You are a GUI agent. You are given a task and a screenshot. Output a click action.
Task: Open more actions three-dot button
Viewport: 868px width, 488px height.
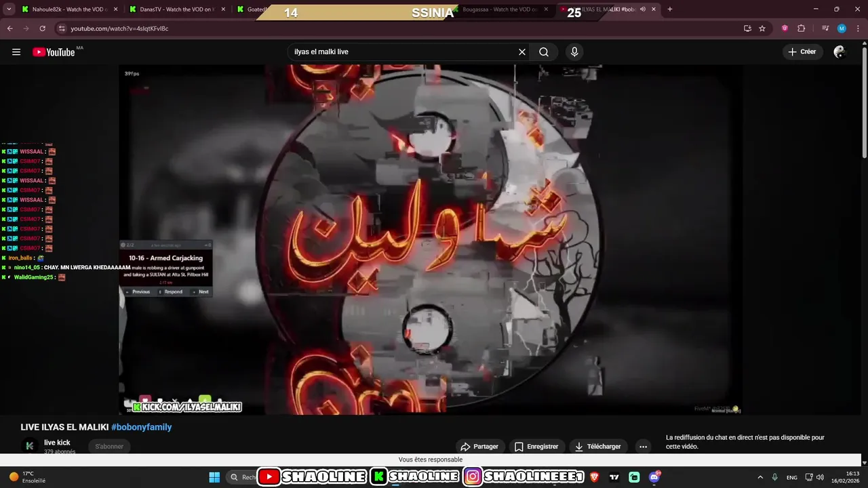[x=643, y=447]
